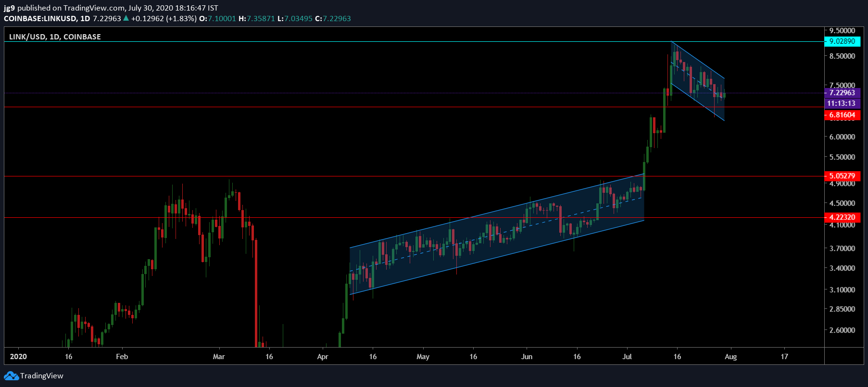Viewport: 868px width, 387px height.
Task: Click the 2020 label on time axis
Action: click(x=18, y=356)
